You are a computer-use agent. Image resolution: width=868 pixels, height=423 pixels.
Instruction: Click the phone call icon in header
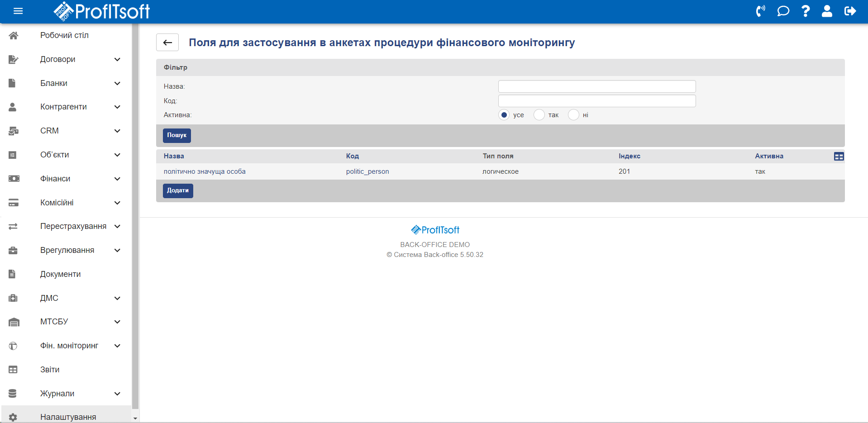coord(760,11)
